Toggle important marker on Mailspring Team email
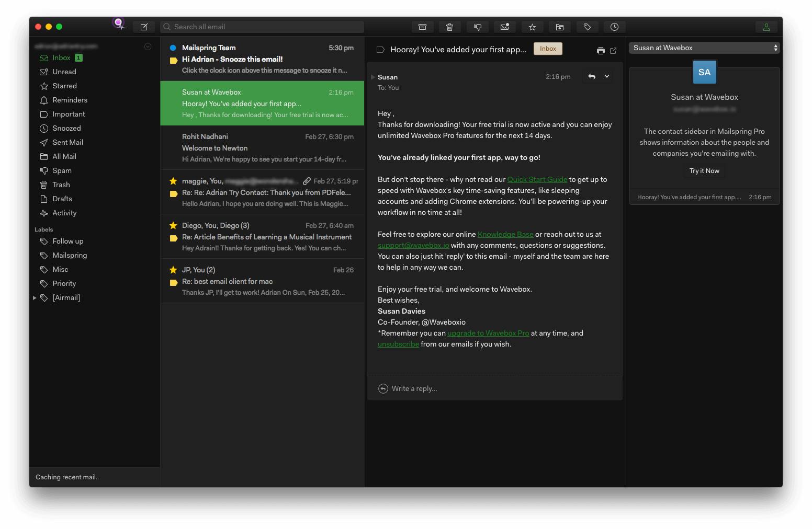The height and width of the screenshot is (529, 812). pos(174,60)
